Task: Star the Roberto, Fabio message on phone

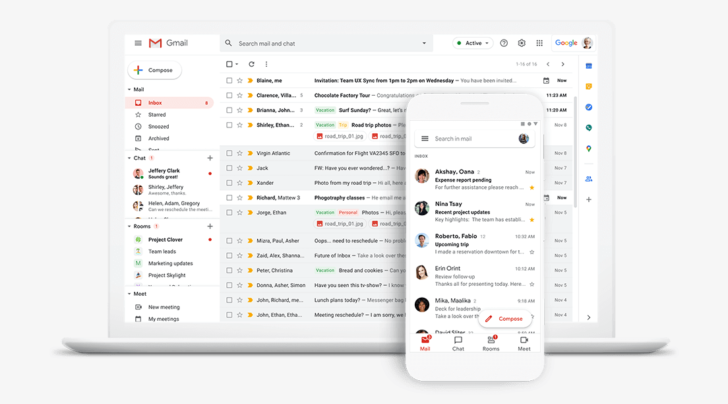Action: coord(532,252)
